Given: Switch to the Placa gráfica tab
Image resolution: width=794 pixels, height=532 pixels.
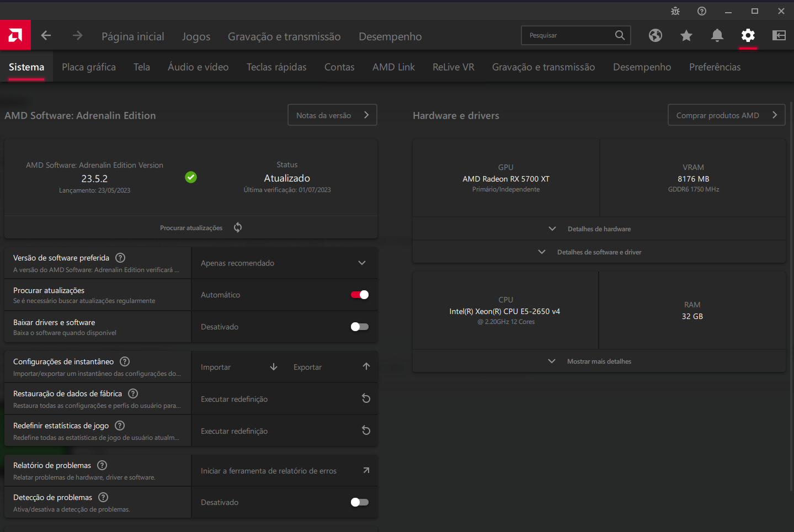Looking at the screenshot, I should (x=89, y=67).
